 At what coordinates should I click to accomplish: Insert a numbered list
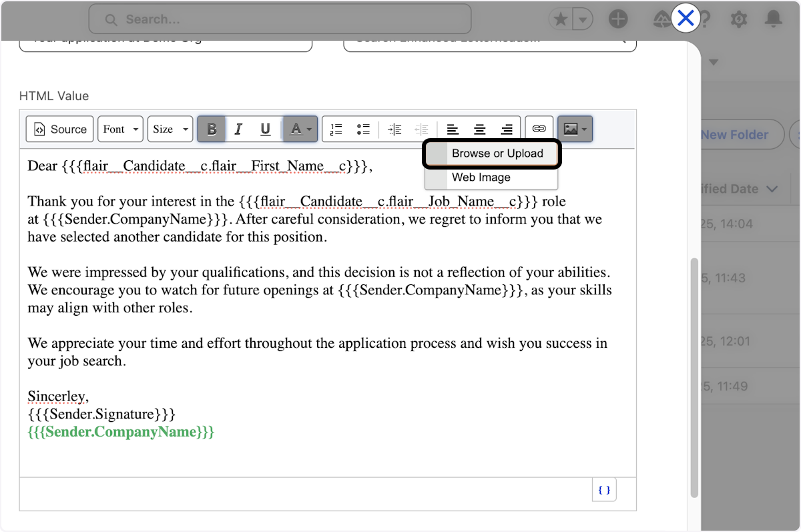[x=336, y=129]
